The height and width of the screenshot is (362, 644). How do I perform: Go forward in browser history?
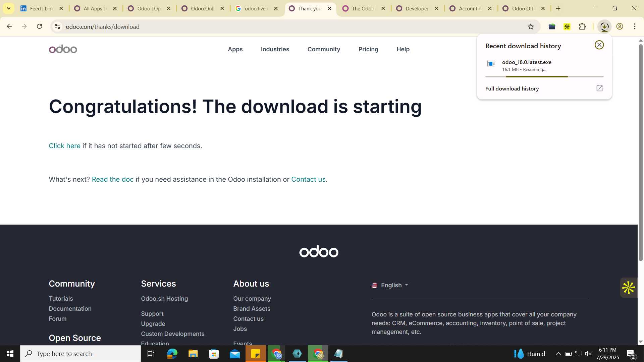[24, 26]
